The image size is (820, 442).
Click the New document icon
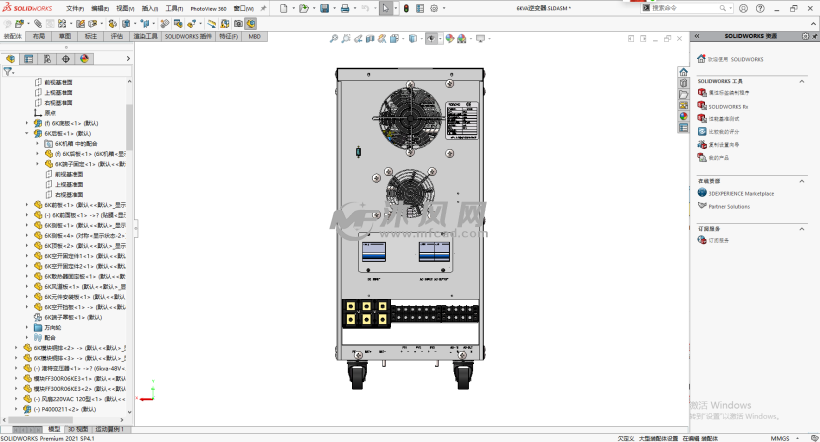tap(283, 8)
